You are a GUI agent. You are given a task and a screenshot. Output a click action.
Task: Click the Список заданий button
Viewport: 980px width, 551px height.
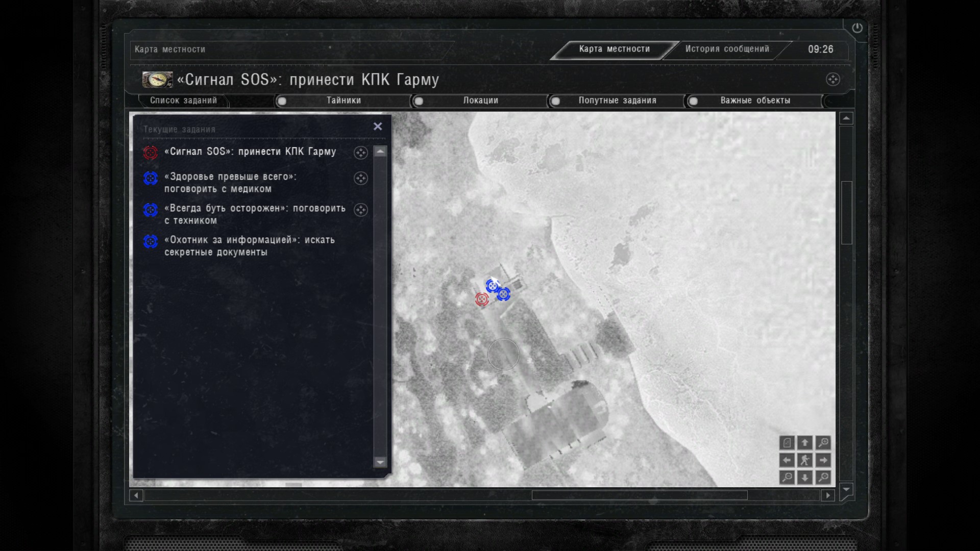click(183, 101)
